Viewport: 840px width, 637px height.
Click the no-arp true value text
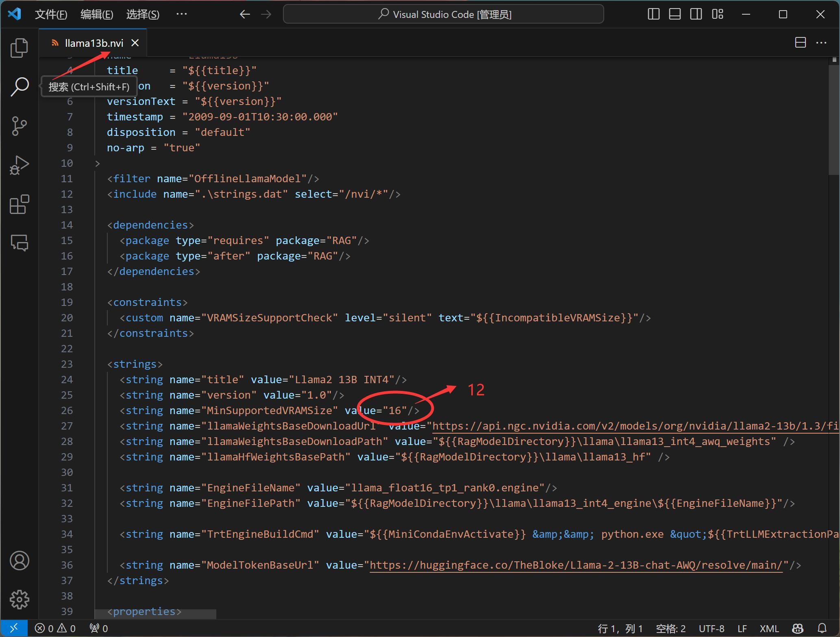click(182, 148)
